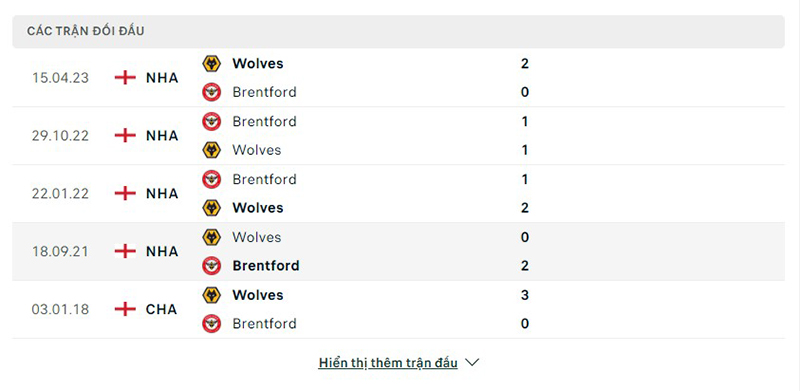Screen dimensions: 800x391
Task: Select bold Wolves team name in 15.04.23 match
Action: (258, 64)
